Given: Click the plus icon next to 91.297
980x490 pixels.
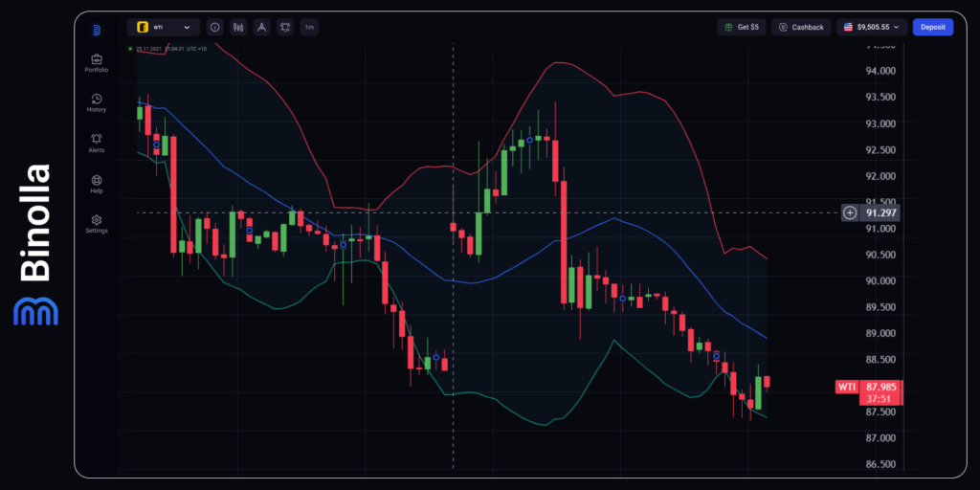Looking at the screenshot, I should (850, 213).
